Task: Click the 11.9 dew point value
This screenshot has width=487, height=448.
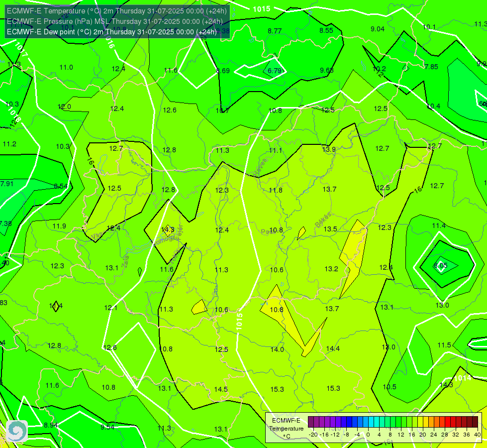Action: tap(59, 226)
